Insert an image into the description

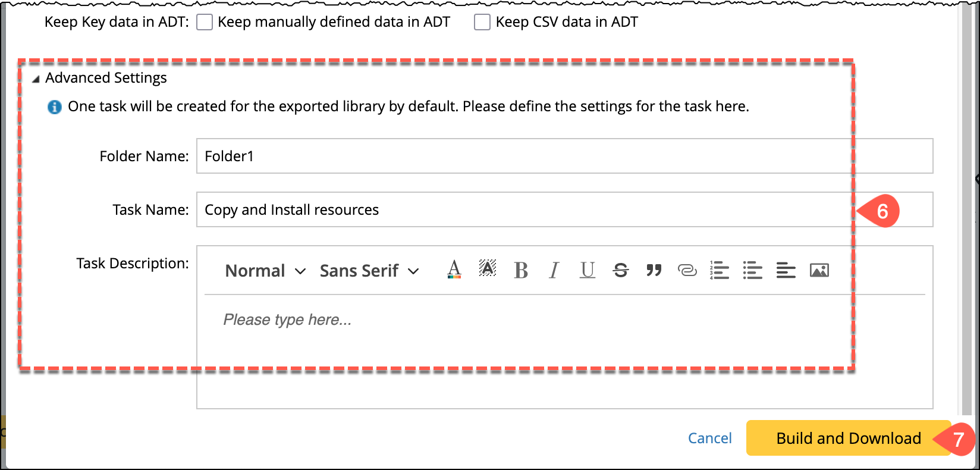pos(819,271)
